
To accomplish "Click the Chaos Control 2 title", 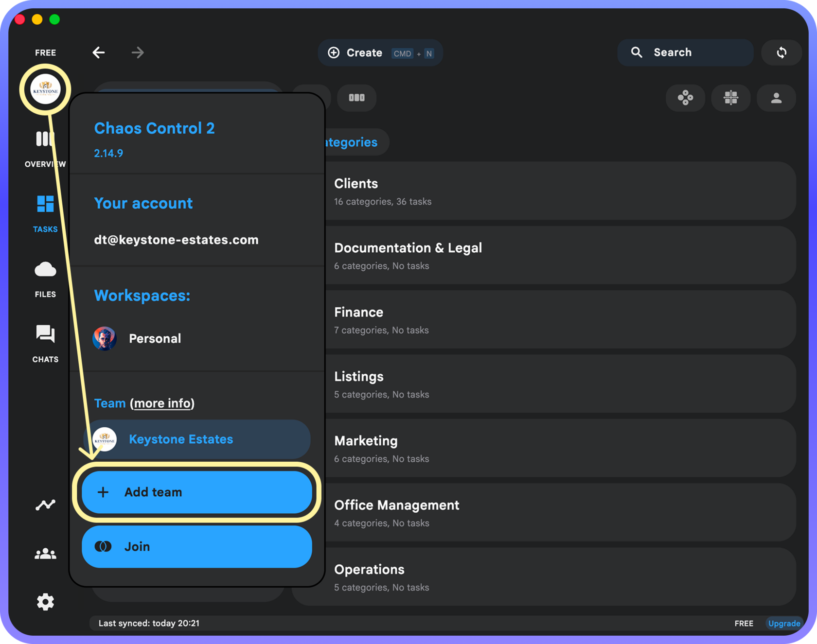I will point(154,128).
